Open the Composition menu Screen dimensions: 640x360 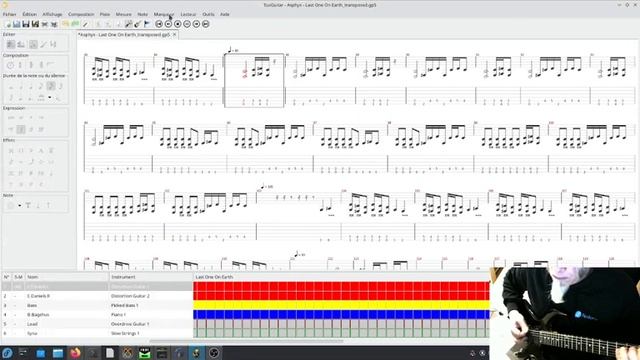[x=81, y=14]
